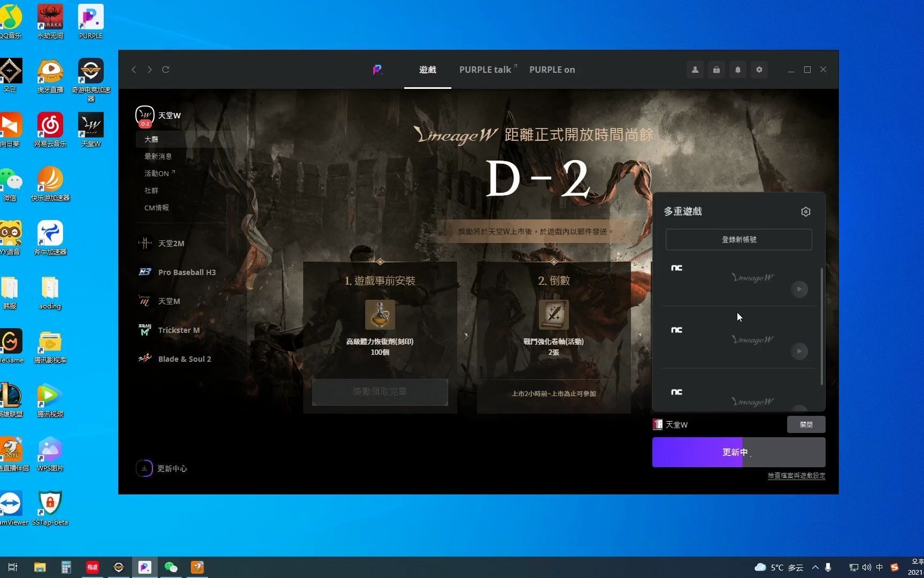Open 社群 community menu item
924x578 pixels.
151,191
